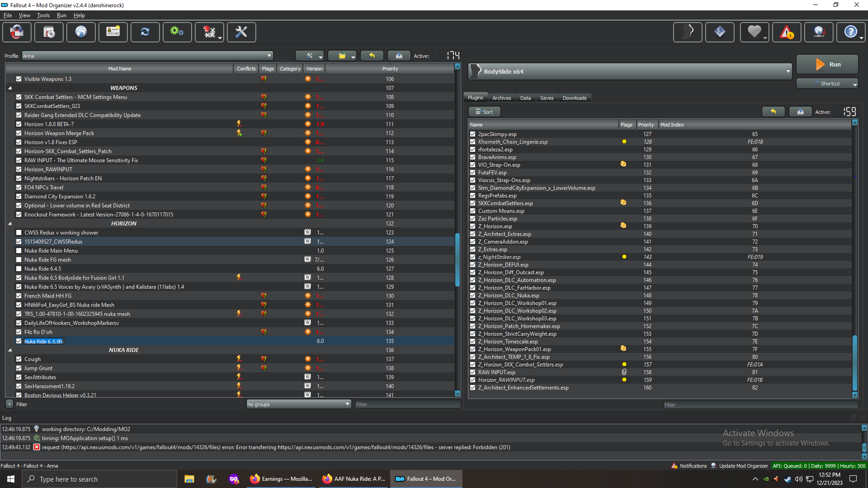Screen dimensions: 868x488
Task: Uncheck the Visible Weapons 1.3 mod
Action: 19,79
